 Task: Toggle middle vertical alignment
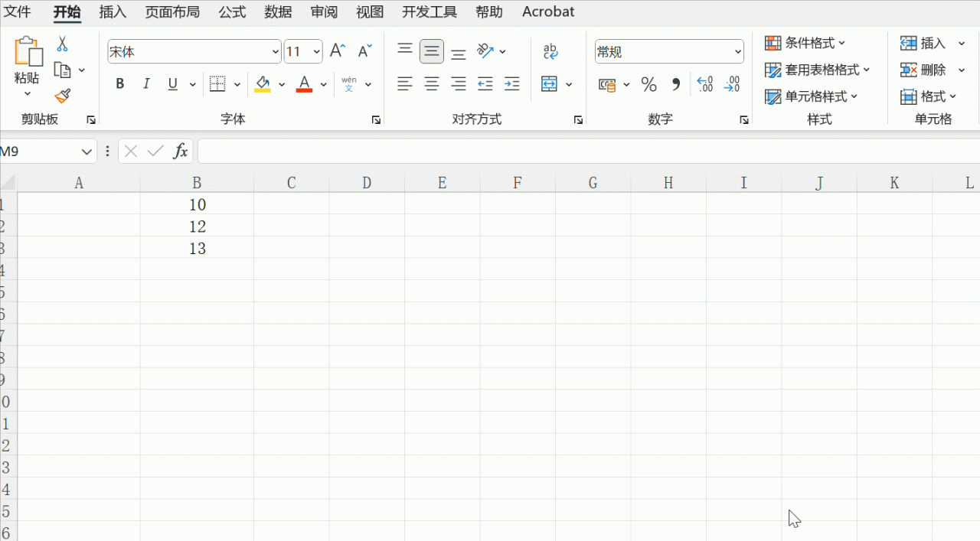tap(432, 51)
